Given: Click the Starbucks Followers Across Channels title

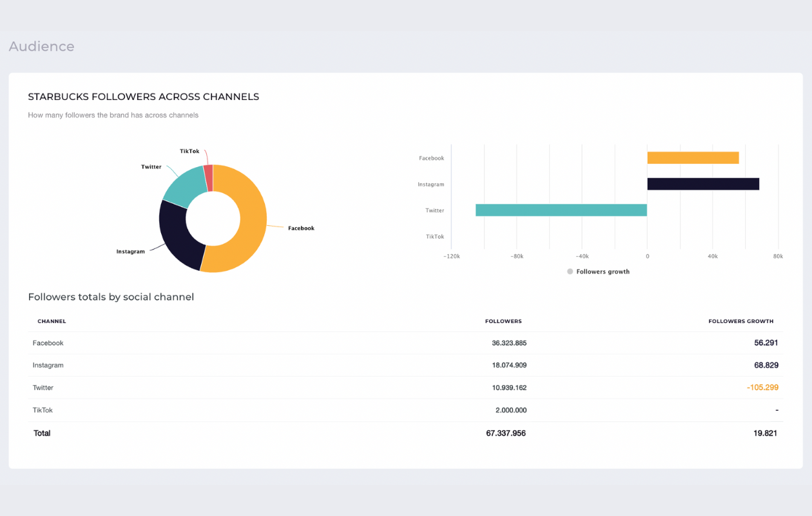Looking at the screenshot, I should click(144, 97).
